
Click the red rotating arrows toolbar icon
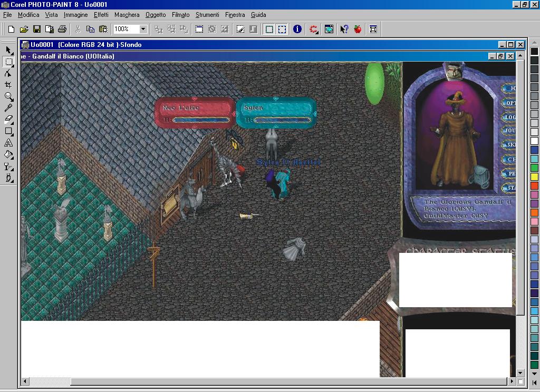313,30
